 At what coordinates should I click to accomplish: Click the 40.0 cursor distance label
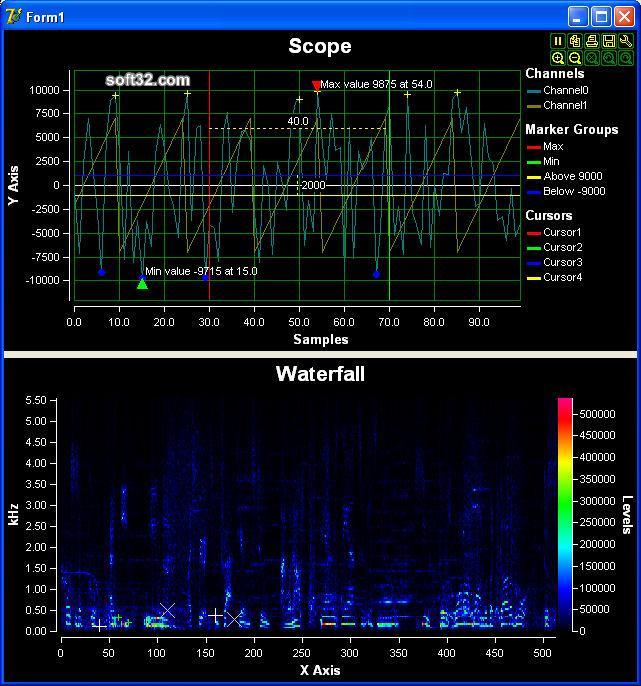coord(298,121)
